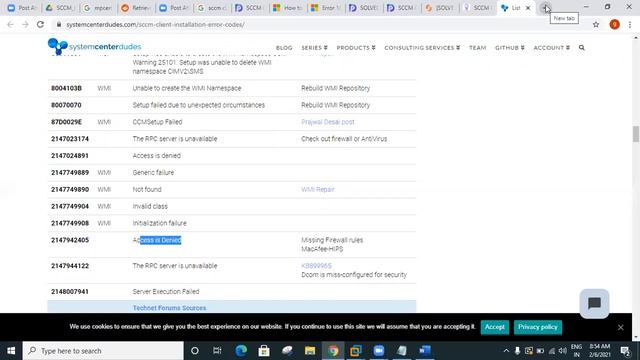Open the TEAM menu item
Image resolution: width=640 pixels, height=360 pixels.
[478, 48]
